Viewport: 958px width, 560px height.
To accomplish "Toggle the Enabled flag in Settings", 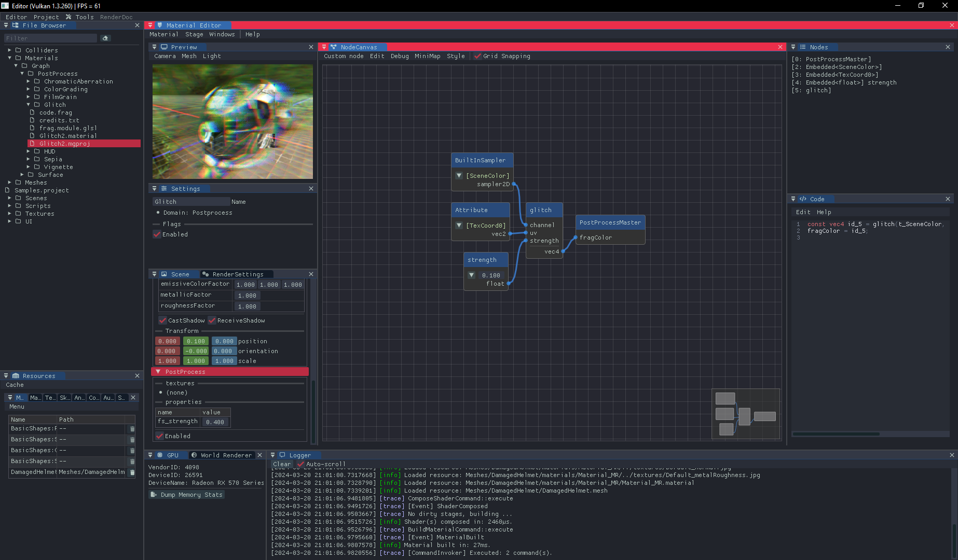I will [x=157, y=234].
